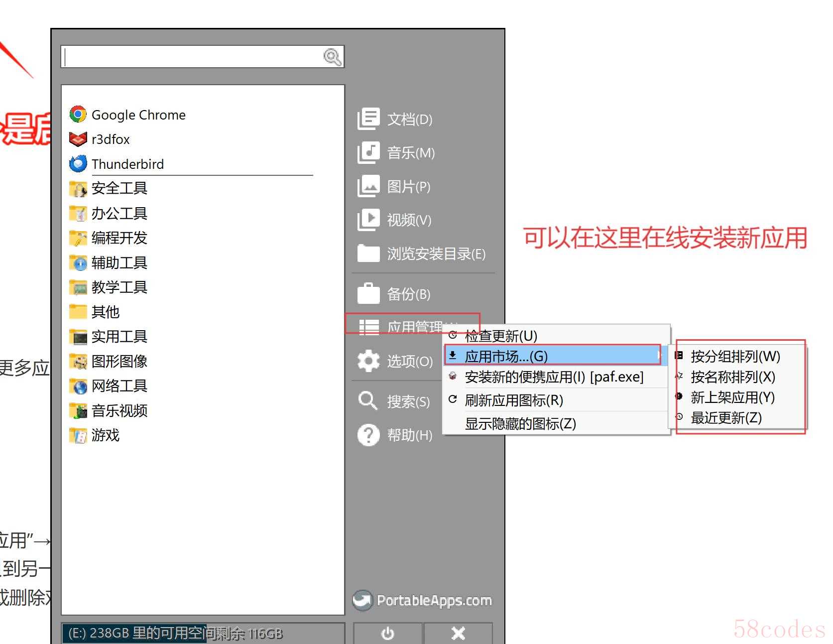
Task: Click the 音乐(M) label
Action: tap(411, 153)
